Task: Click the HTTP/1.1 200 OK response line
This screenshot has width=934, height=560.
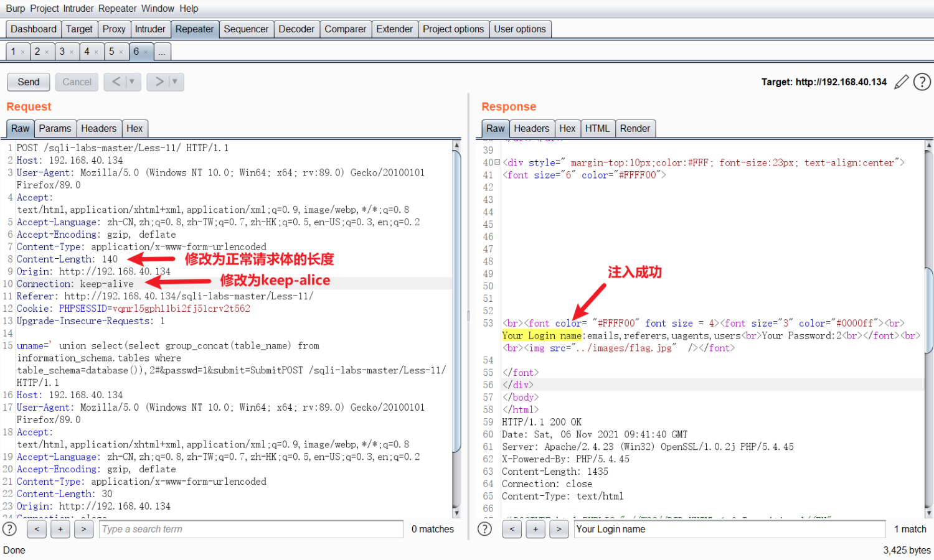Action: pyautogui.click(x=542, y=422)
